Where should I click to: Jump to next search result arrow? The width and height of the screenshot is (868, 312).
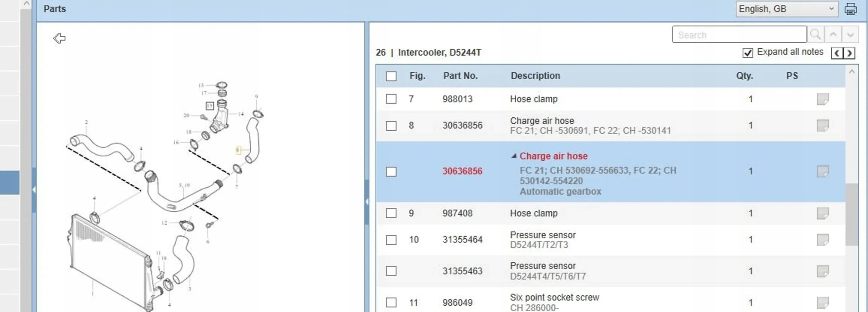[x=850, y=34]
